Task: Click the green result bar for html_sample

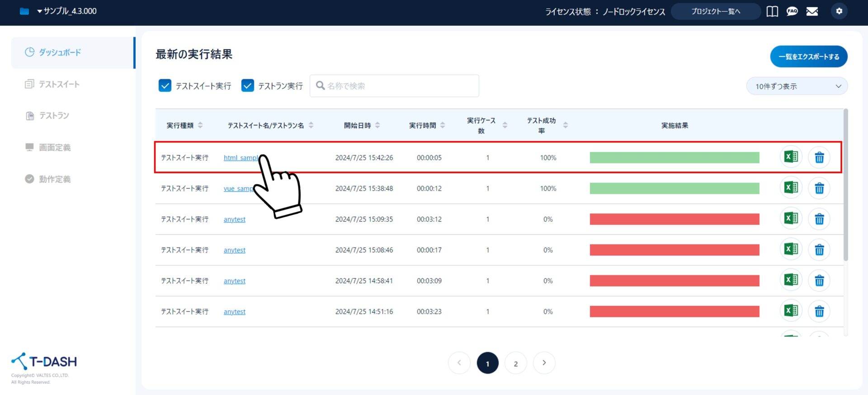Action: point(674,157)
